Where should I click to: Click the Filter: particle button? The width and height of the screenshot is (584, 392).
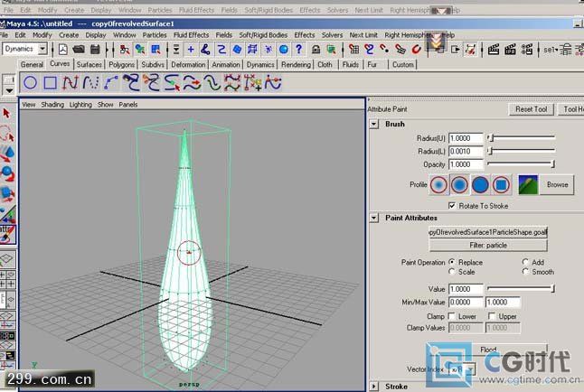tap(488, 246)
